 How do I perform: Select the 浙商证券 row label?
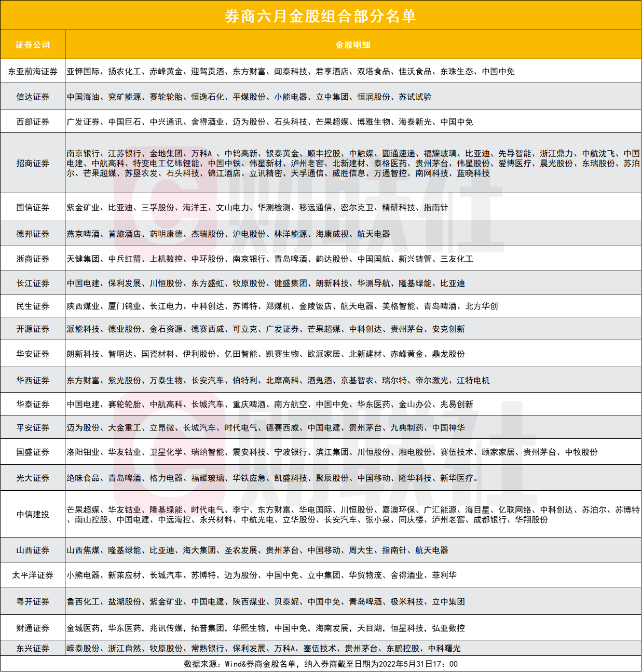tap(33, 259)
